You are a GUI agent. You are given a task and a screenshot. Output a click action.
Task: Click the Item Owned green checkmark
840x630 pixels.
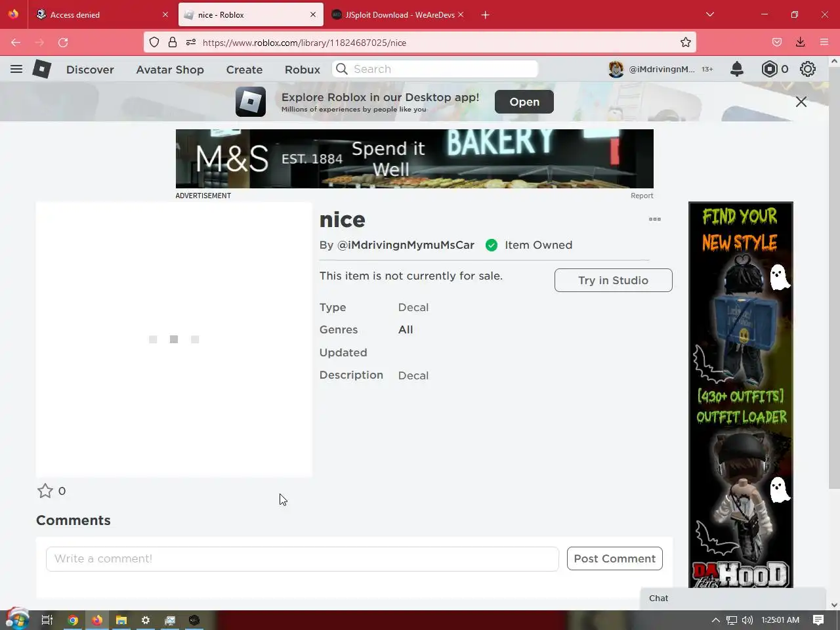point(492,245)
